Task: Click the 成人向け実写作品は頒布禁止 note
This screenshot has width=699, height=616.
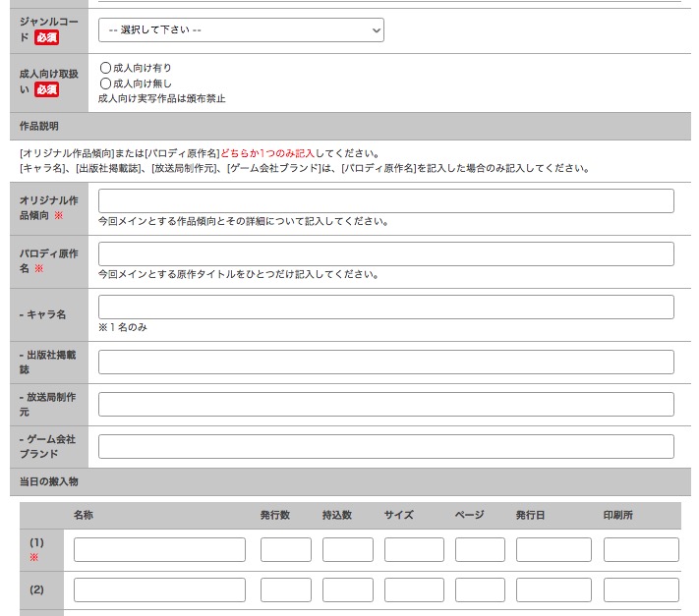Action: [x=162, y=98]
